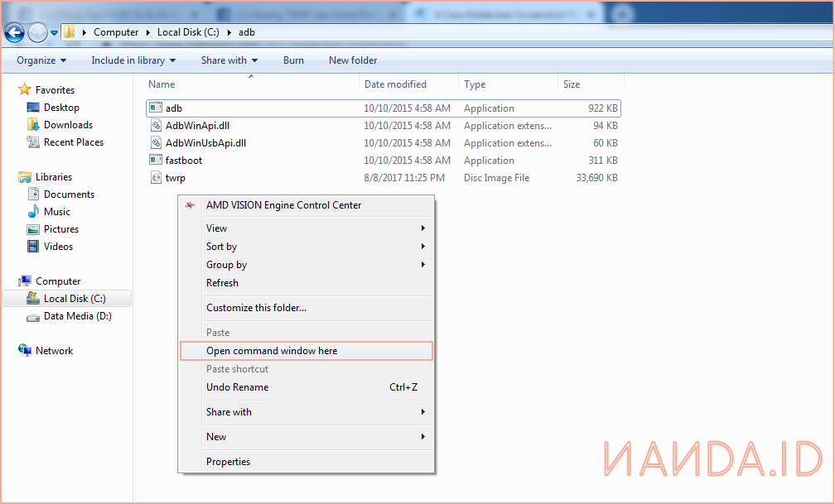Open Data Media (D:) drive
This screenshot has width=835, height=504.
tap(76, 316)
